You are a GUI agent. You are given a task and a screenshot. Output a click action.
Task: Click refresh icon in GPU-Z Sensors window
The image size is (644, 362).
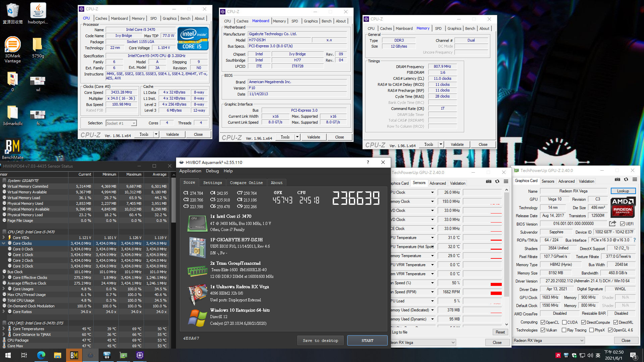tap(497, 181)
